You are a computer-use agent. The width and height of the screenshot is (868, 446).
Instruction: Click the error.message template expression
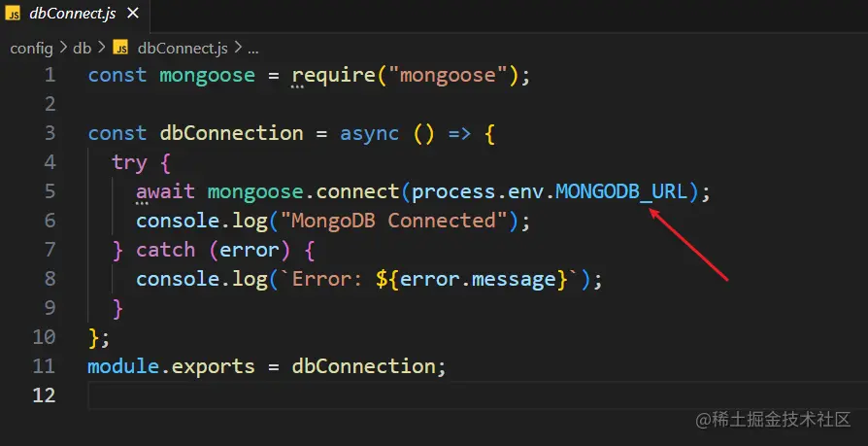(x=478, y=279)
